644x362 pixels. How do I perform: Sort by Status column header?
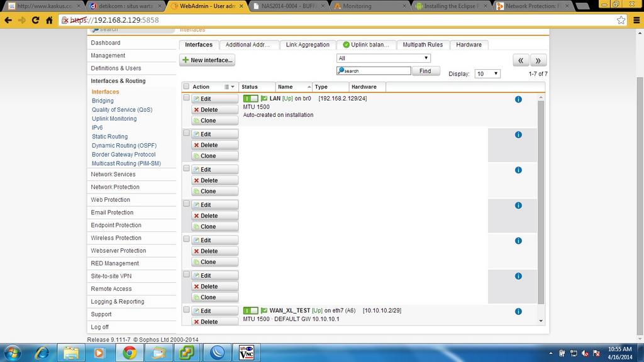click(x=249, y=87)
